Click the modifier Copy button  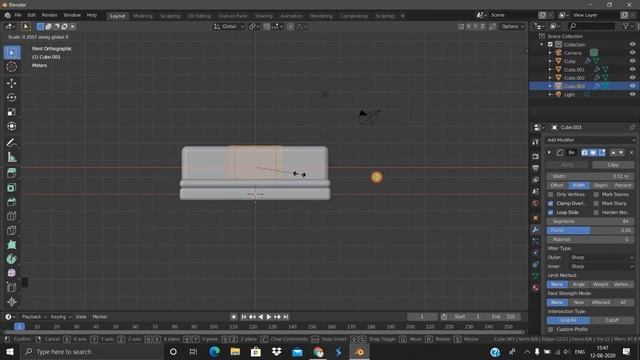(x=613, y=165)
